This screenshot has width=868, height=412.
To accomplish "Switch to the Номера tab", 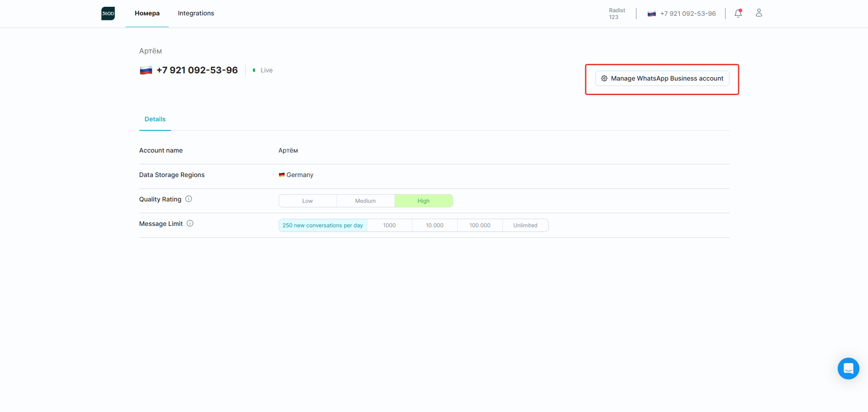I will click(147, 14).
